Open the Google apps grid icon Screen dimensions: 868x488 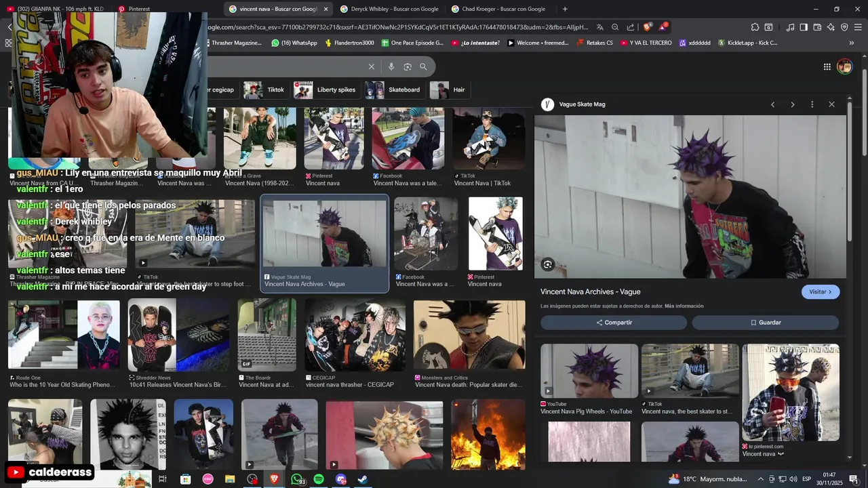tap(827, 66)
